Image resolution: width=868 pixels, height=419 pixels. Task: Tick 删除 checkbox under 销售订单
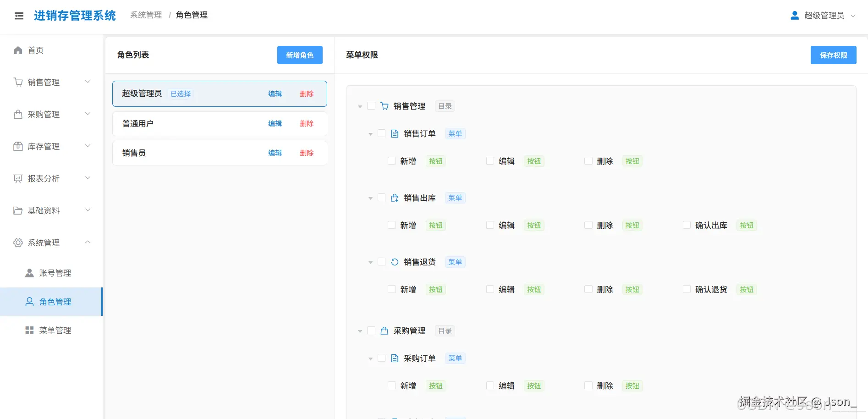click(588, 161)
